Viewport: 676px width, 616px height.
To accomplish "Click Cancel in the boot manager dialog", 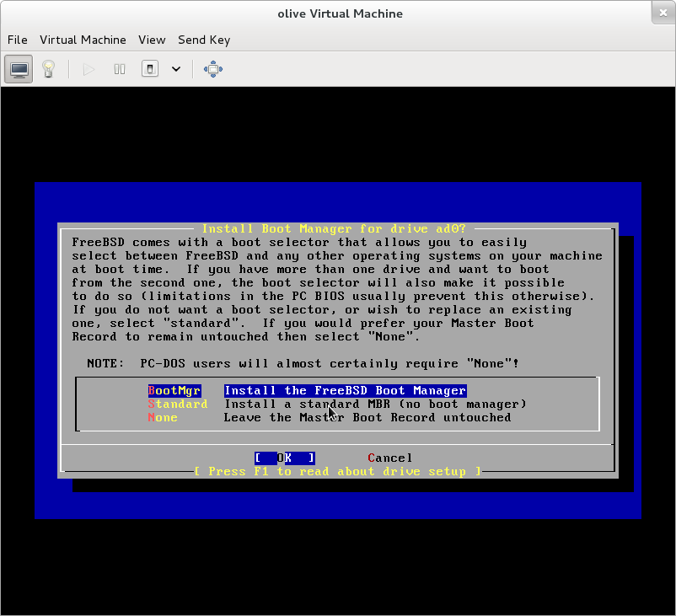I will tap(390, 458).
